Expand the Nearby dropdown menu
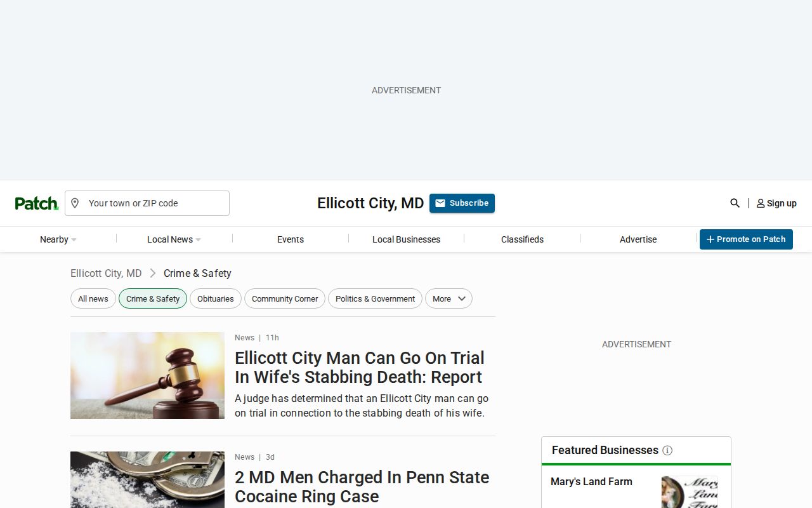Screen dimensions: 812x508 58,239
